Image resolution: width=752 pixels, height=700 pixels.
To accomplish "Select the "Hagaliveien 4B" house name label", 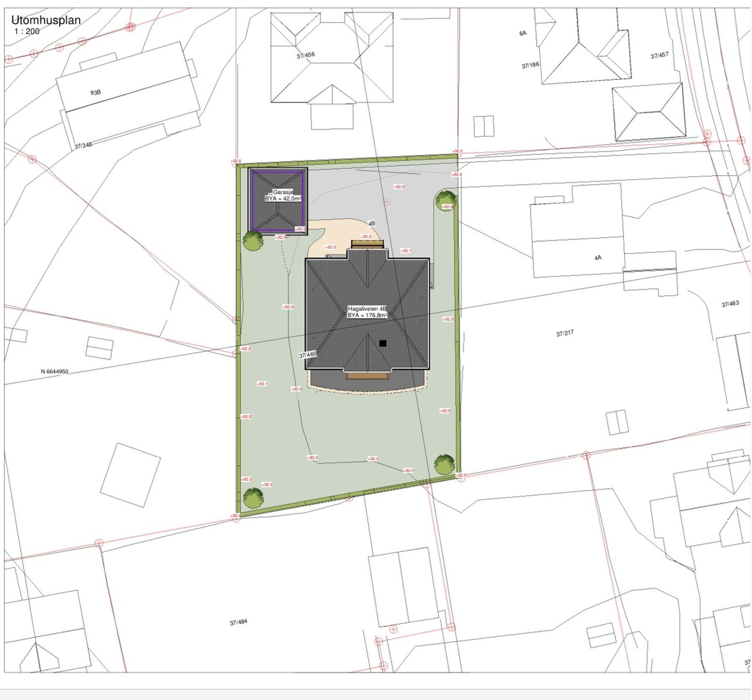I will [367, 309].
